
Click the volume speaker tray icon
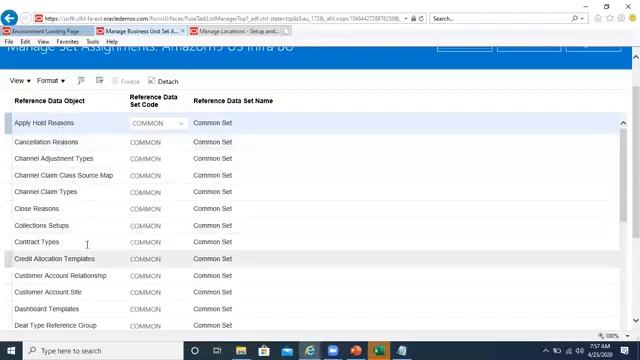tap(580, 351)
